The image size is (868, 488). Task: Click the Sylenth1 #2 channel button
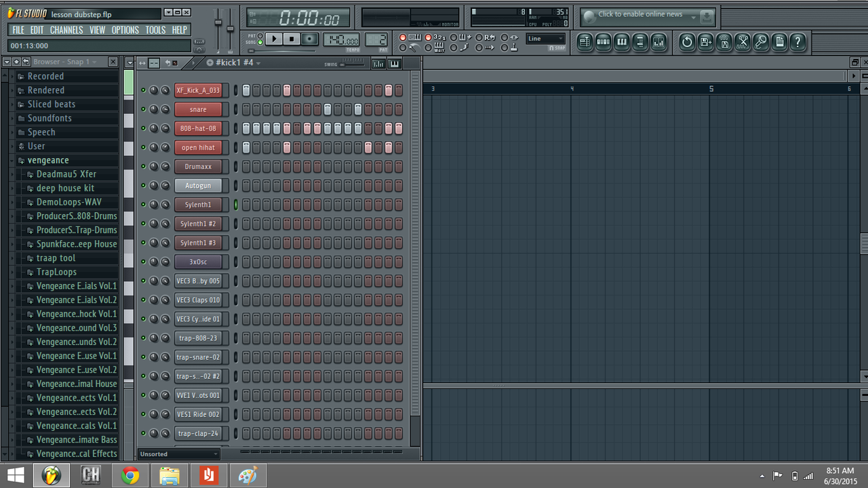198,224
